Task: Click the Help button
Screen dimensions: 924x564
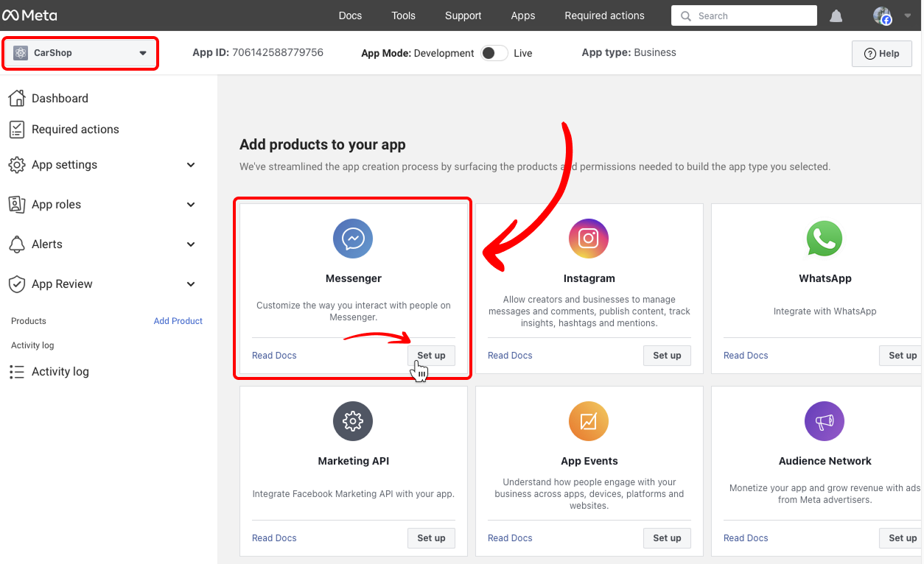Action: click(x=882, y=54)
